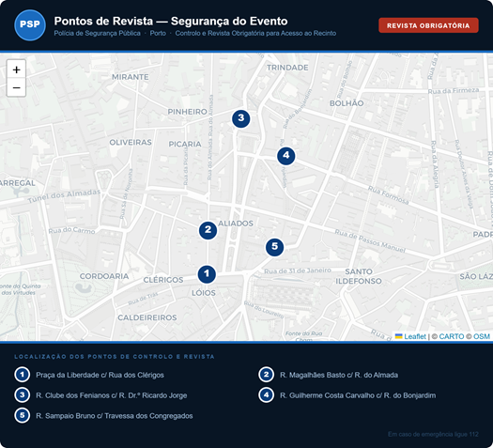The width and height of the screenshot is (493, 448).
Task: Zoom out the map with minus button
Action: tap(16, 87)
